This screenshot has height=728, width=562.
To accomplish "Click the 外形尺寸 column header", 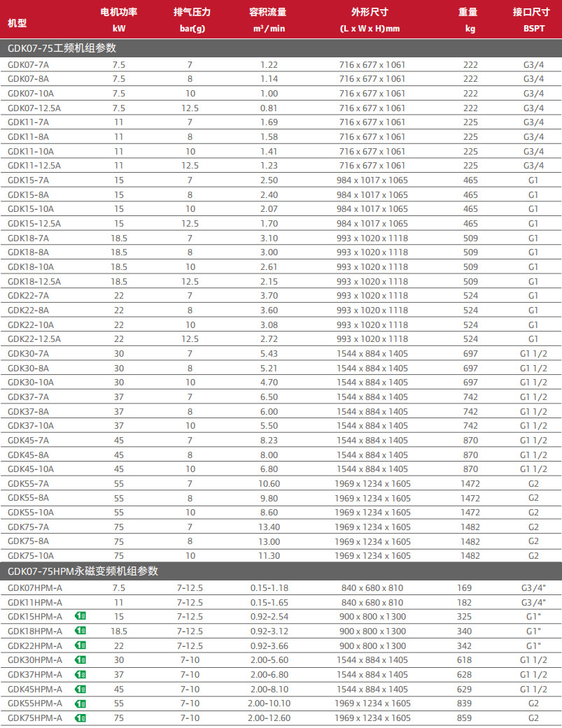I will [x=370, y=20].
